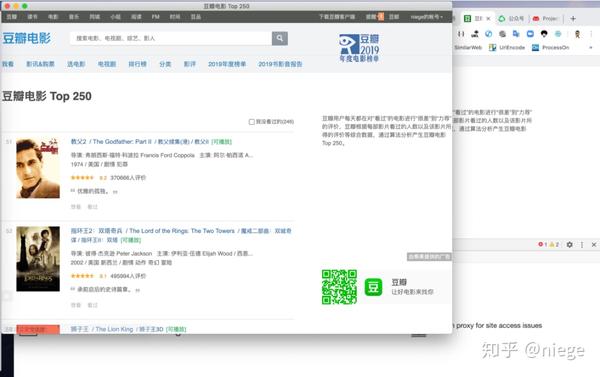This screenshot has width=600, height=377.
Task: Click the yellow warning count indicator in DevTools
Action: [554, 244]
